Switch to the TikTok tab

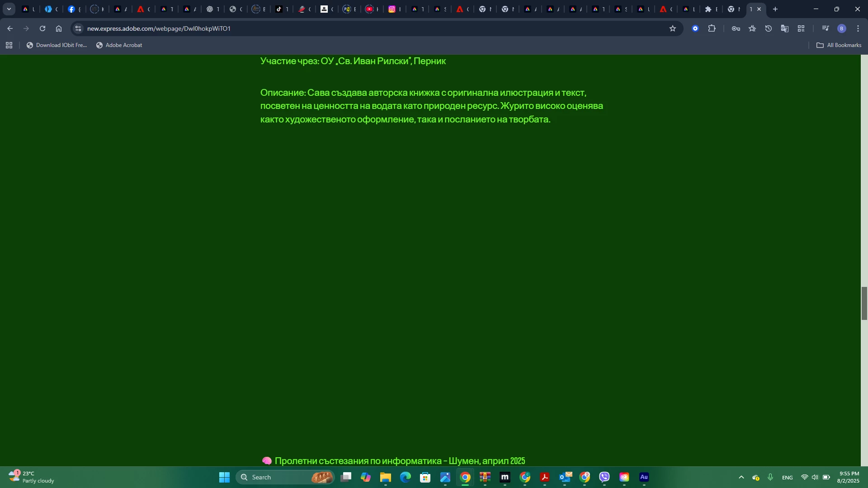(279, 9)
